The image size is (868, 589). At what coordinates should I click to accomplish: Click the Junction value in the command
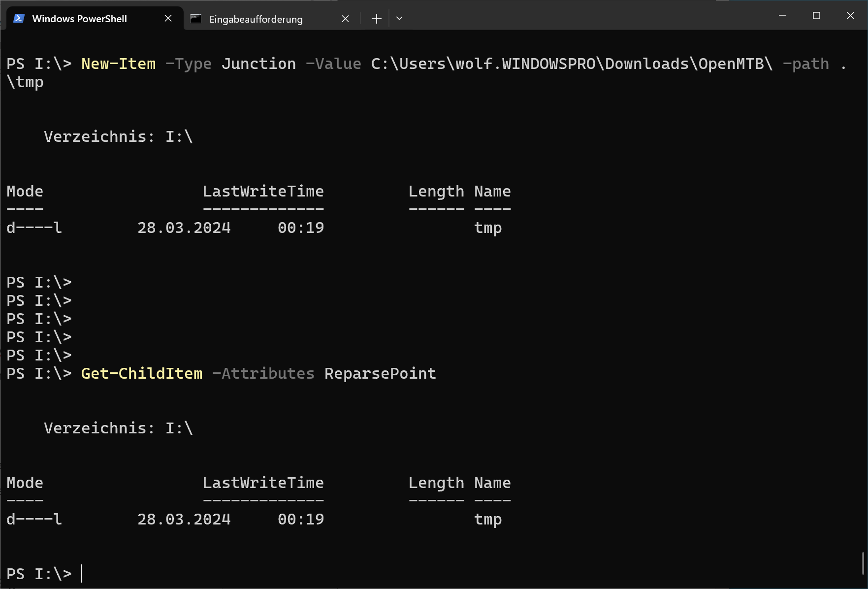click(x=258, y=64)
